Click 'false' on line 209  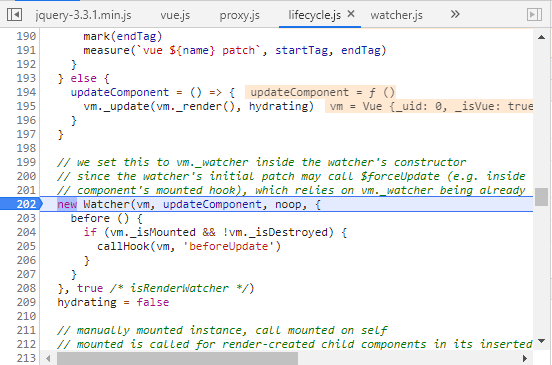click(153, 302)
